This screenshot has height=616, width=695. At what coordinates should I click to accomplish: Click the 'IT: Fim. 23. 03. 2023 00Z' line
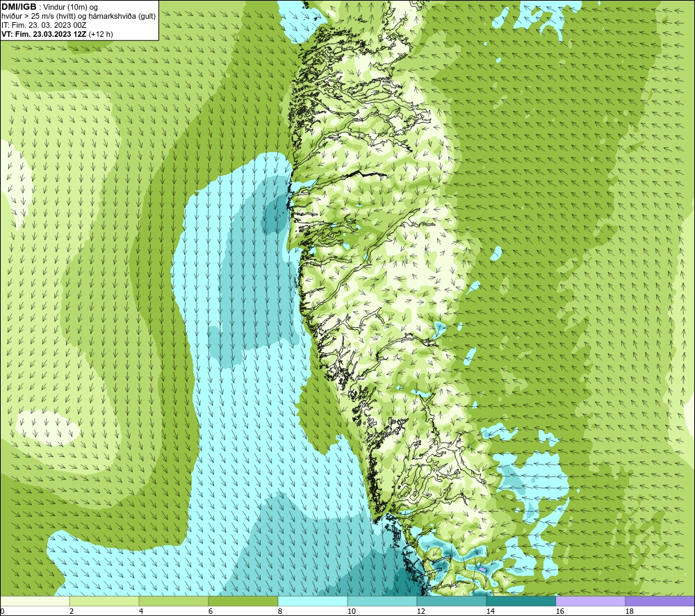point(44,25)
